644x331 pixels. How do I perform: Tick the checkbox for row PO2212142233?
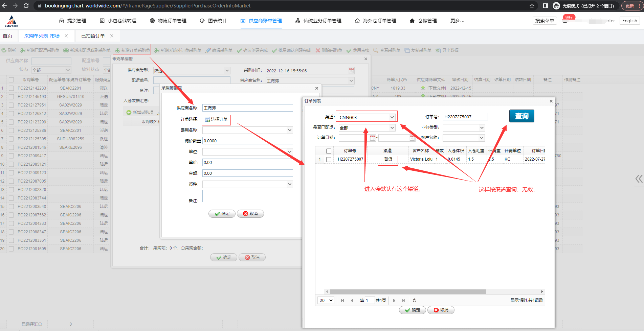(12, 88)
